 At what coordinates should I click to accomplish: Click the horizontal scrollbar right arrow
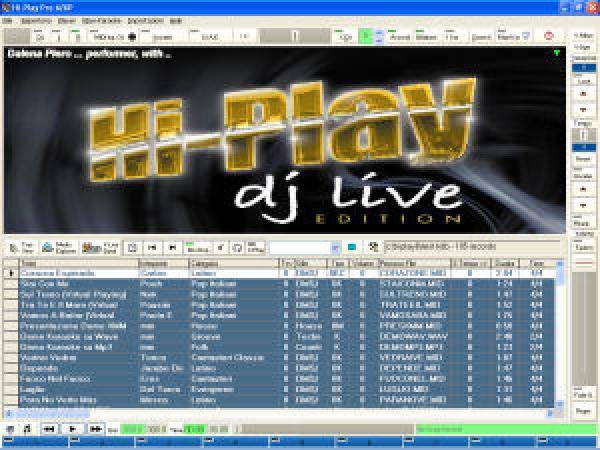tap(551, 413)
